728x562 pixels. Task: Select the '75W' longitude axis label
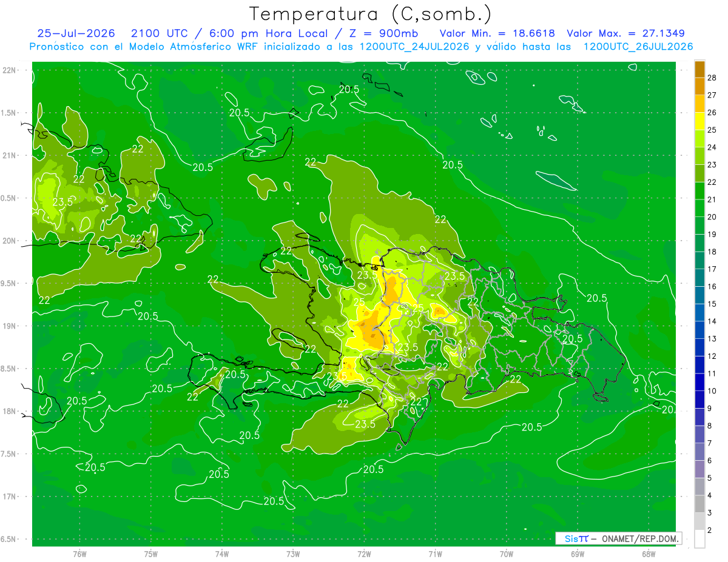click(x=151, y=554)
